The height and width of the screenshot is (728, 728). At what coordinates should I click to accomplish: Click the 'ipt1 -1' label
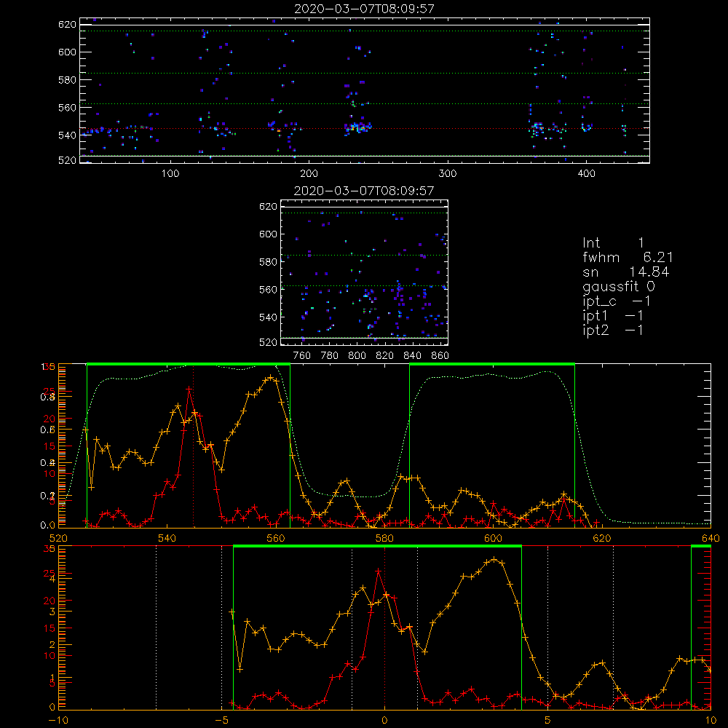pos(613,316)
